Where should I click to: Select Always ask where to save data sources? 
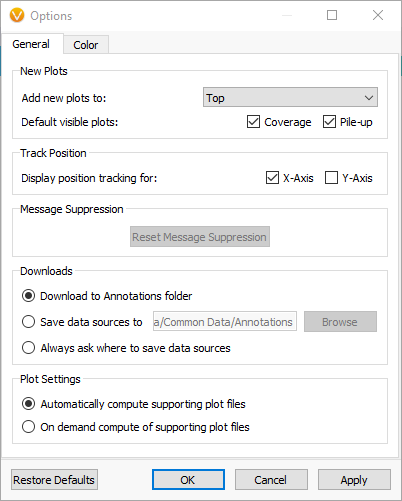pos(28,348)
